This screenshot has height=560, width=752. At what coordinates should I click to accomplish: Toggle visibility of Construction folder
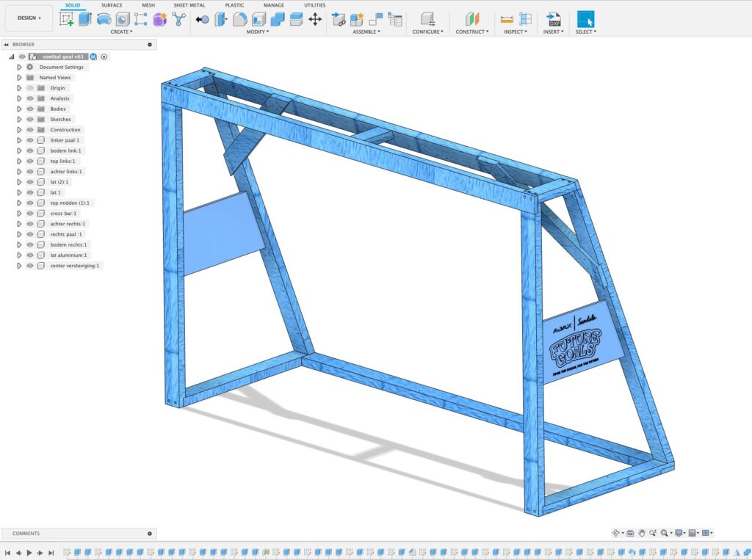coord(30,130)
